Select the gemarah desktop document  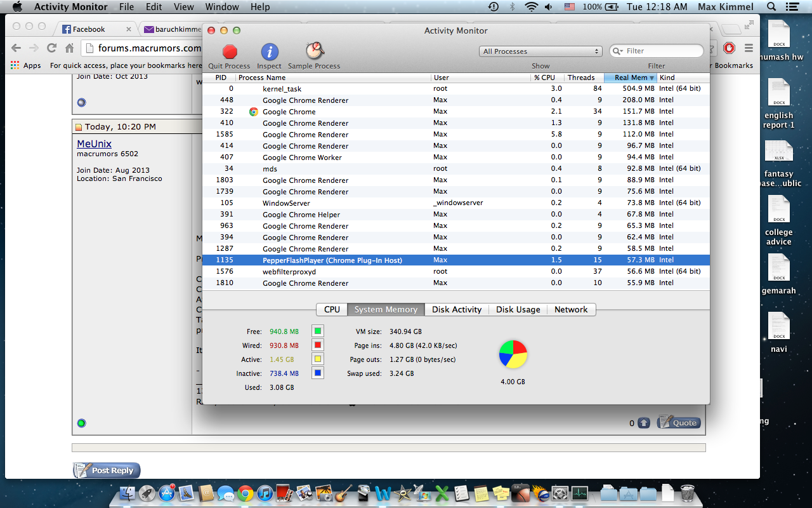(778, 274)
